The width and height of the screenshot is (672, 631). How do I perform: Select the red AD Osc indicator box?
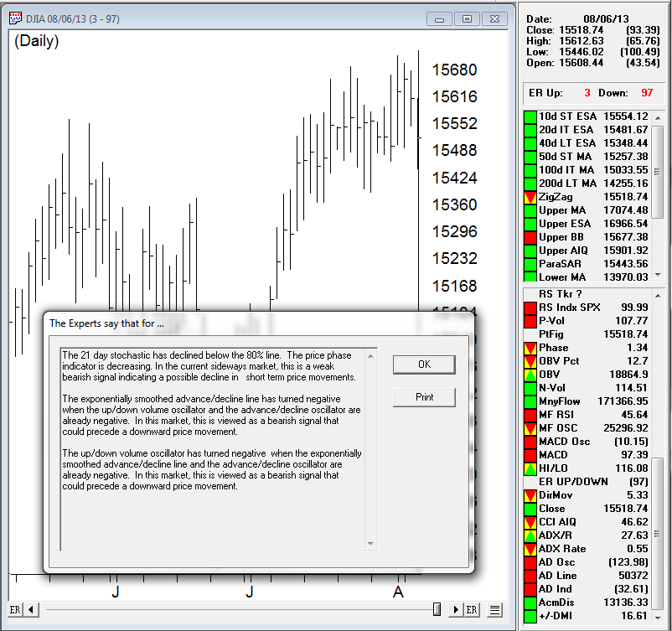tap(530, 562)
